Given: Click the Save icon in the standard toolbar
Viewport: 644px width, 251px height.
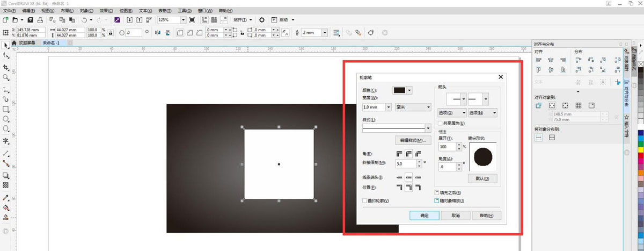Looking at the screenshot, I should (31, 20).
